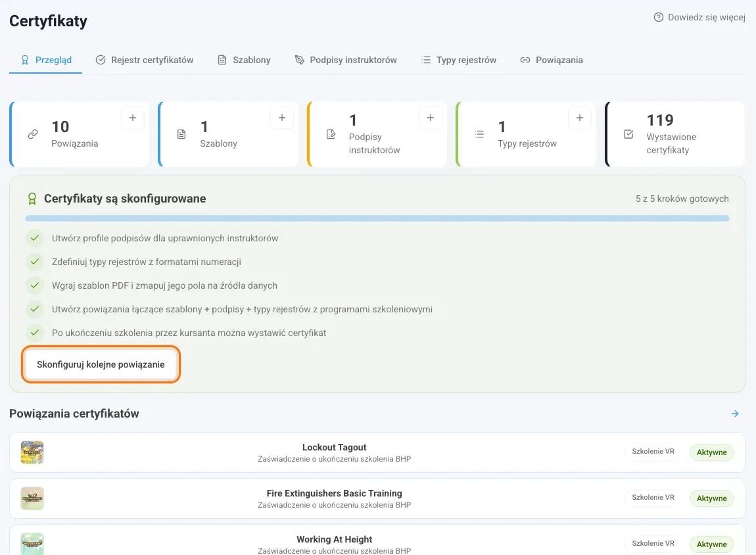Switch to the Przegląd tab

click(x=46, y=60)
